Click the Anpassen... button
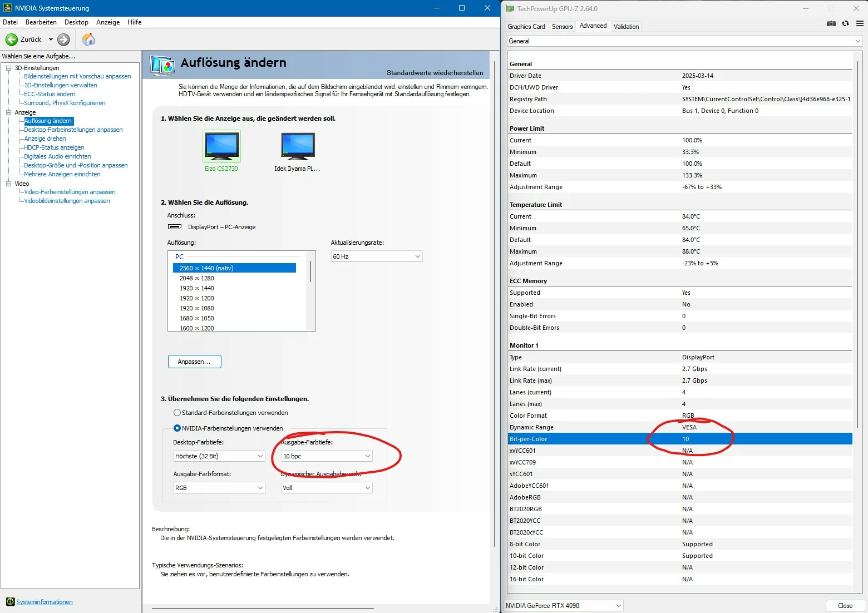Screen dimensions: 868x613 pos(195,362)
